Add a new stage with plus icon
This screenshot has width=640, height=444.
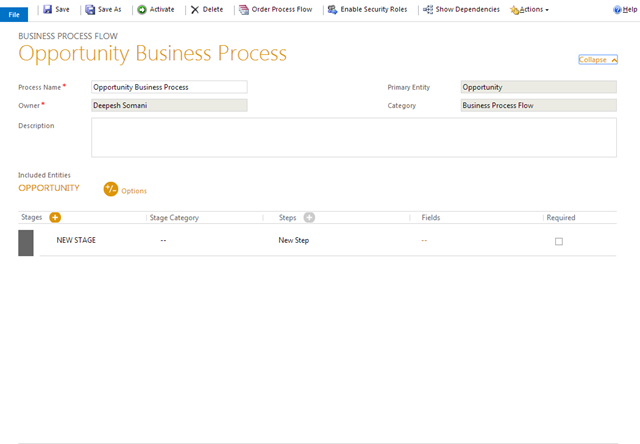(55, 217)
